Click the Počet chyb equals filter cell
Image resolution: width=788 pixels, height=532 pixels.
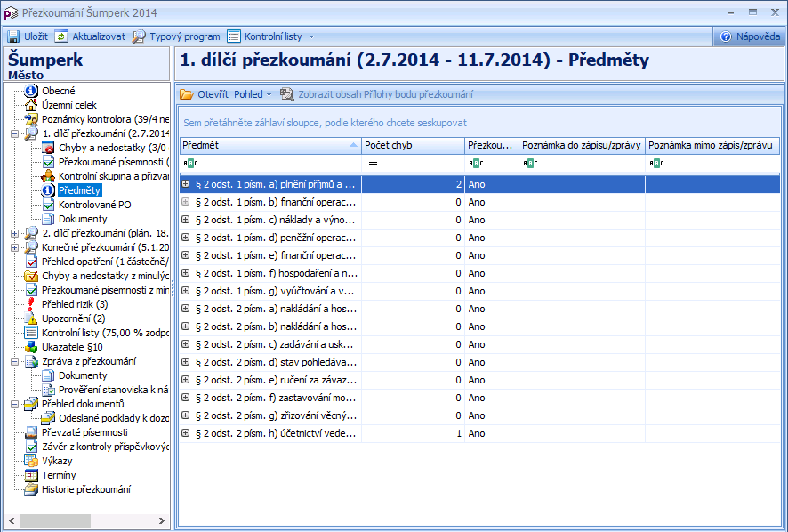click(413, 164)
